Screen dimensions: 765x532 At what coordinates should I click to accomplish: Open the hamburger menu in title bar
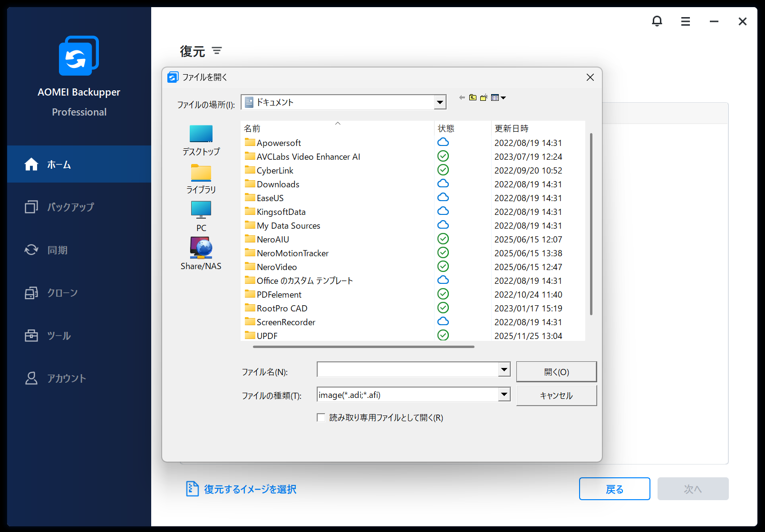pos(685,21)
